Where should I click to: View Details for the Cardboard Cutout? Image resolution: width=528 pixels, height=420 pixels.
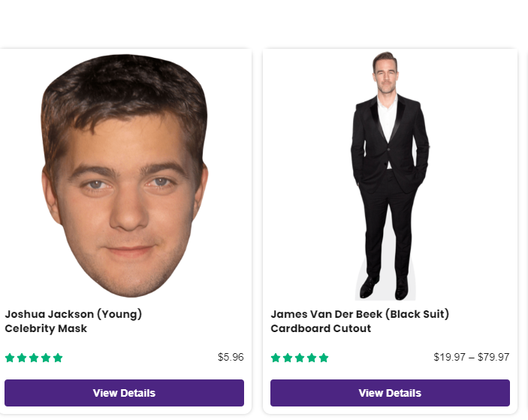pyautogui.click(x=390, y=393)
